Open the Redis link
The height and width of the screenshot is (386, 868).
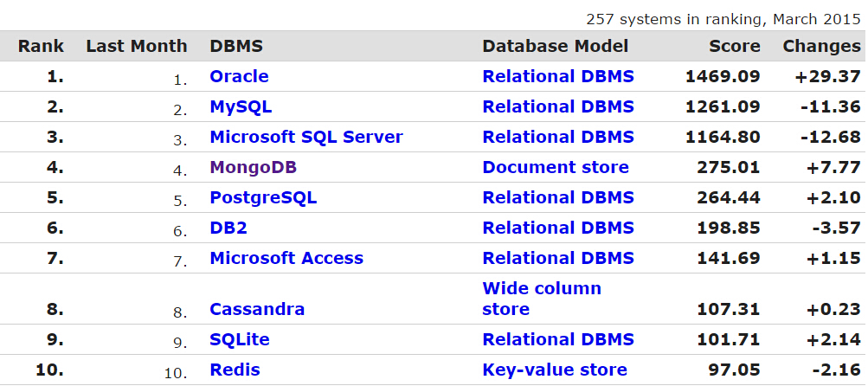click(235, 370)
